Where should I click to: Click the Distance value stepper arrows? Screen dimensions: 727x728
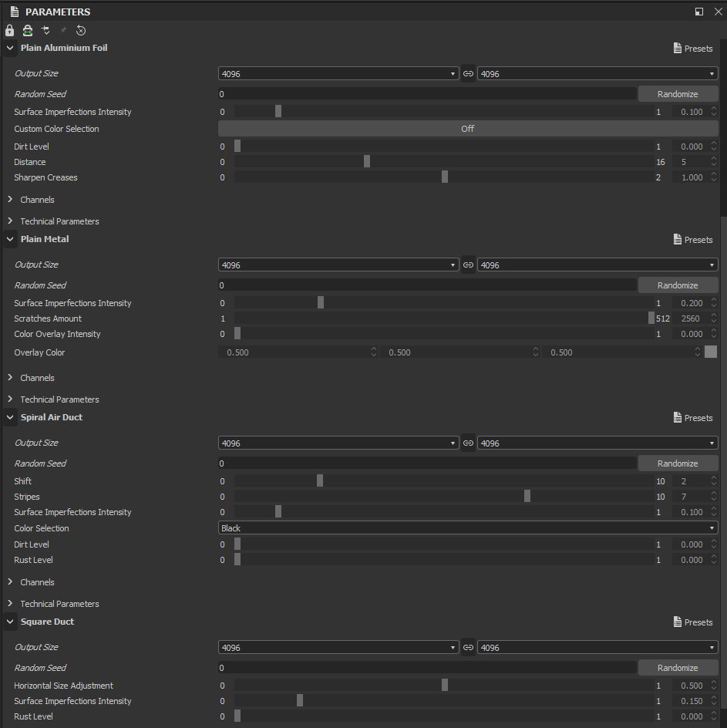[714, 162]
